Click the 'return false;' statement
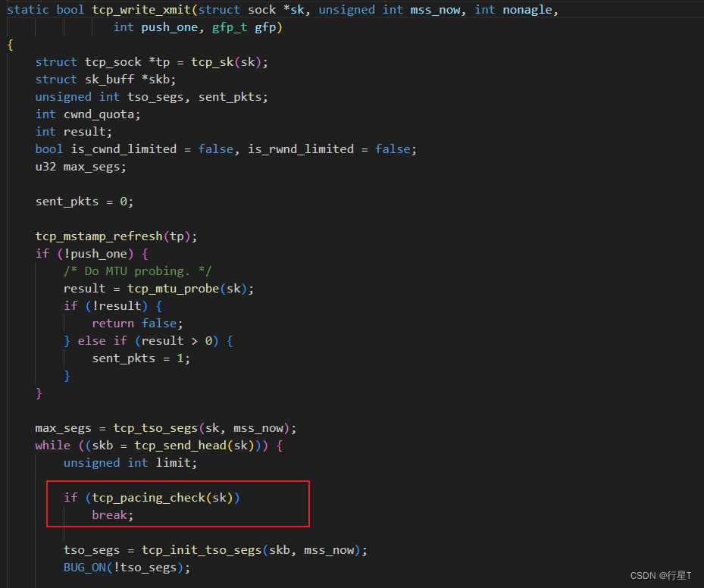Image resolution: width=704 pixels, height=588 pixels. click(137, 324)
